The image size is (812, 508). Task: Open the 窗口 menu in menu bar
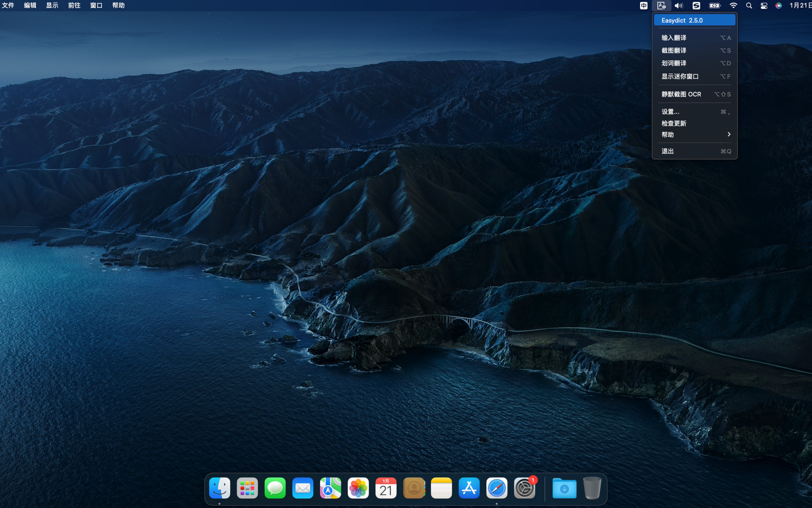pyautogui.click(x=96, y=6)
